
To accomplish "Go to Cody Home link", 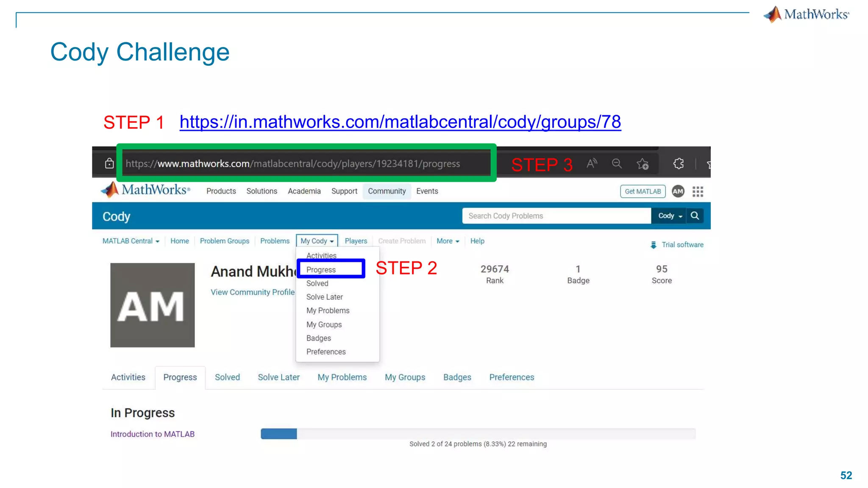I will pyautogui.click(x=180, y=241).
